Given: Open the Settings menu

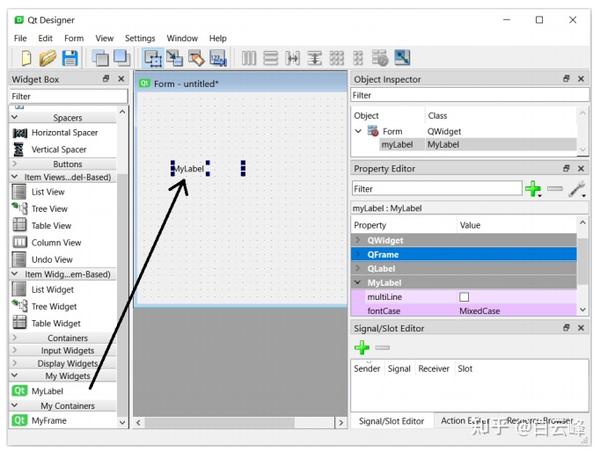Looking at the screenshot, I should tap(140, 38).
